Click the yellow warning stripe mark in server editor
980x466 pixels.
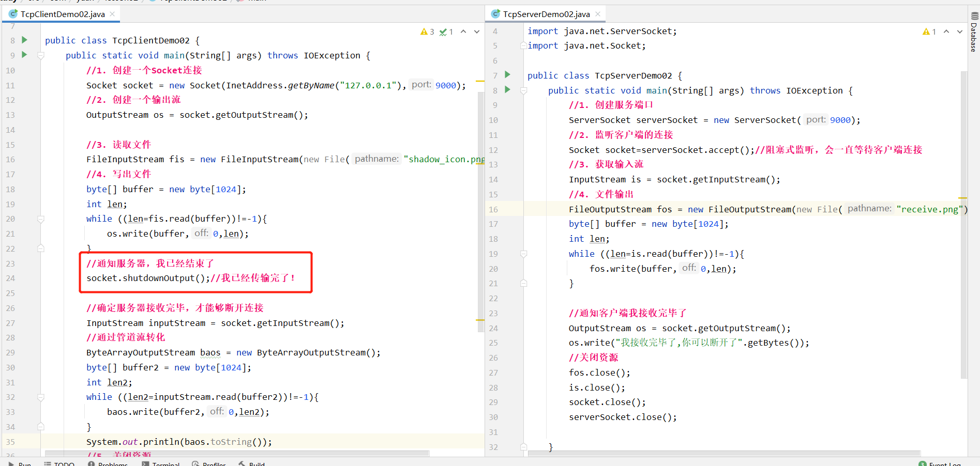coord(962,198)
